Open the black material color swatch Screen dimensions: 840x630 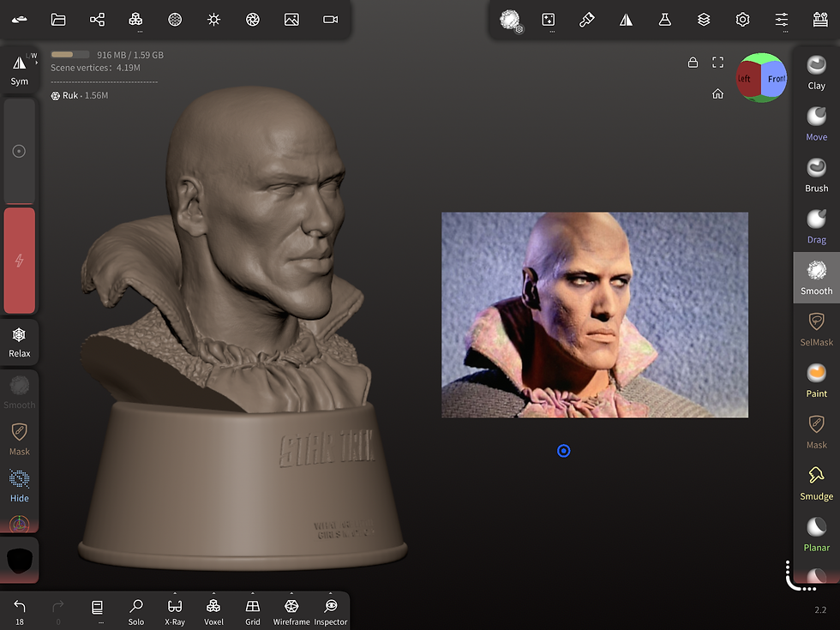[19, 561]
